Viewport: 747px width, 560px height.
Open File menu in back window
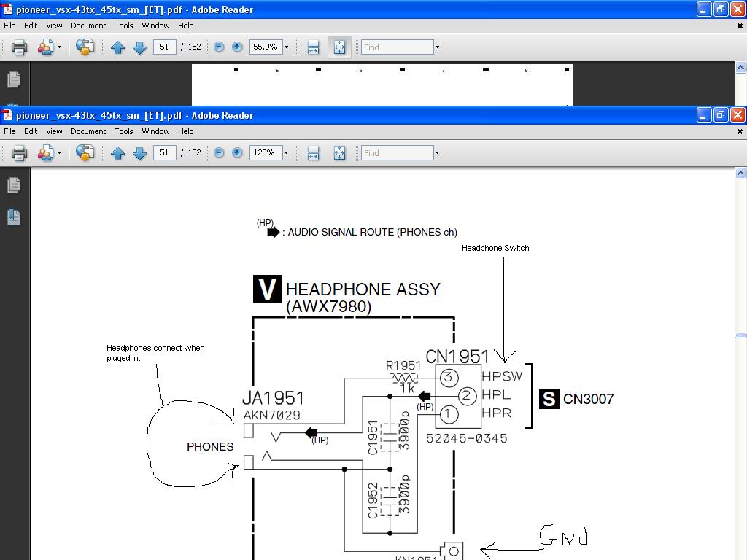pyautogui.click(x=9, y=26)
